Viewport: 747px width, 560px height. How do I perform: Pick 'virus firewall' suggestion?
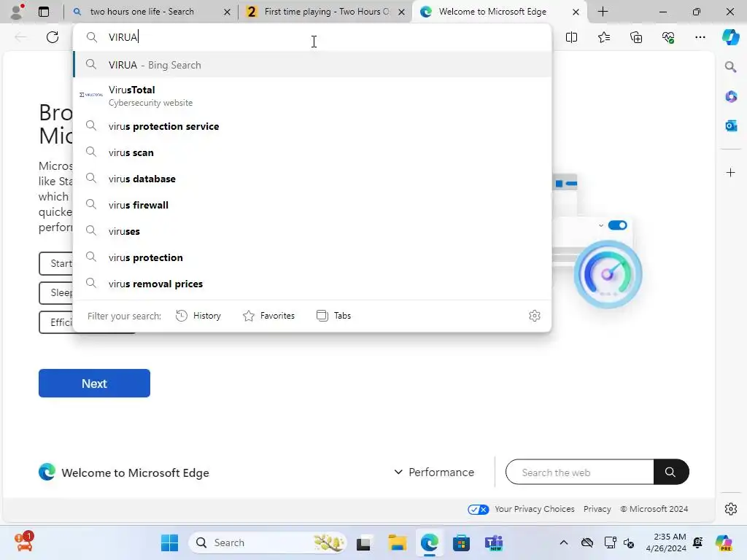(x=312, y=205)
